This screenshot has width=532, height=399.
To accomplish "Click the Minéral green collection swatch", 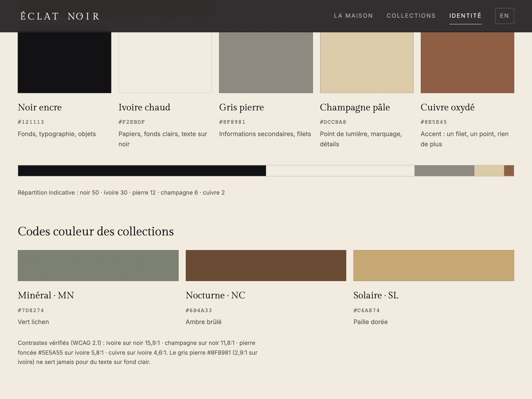I will tap(98, 266).
